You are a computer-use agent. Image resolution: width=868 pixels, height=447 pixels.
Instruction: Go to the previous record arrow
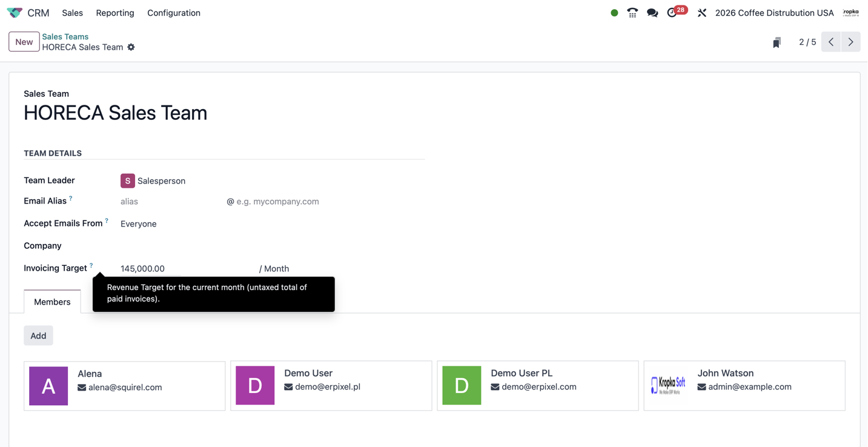tap(831, 42)
